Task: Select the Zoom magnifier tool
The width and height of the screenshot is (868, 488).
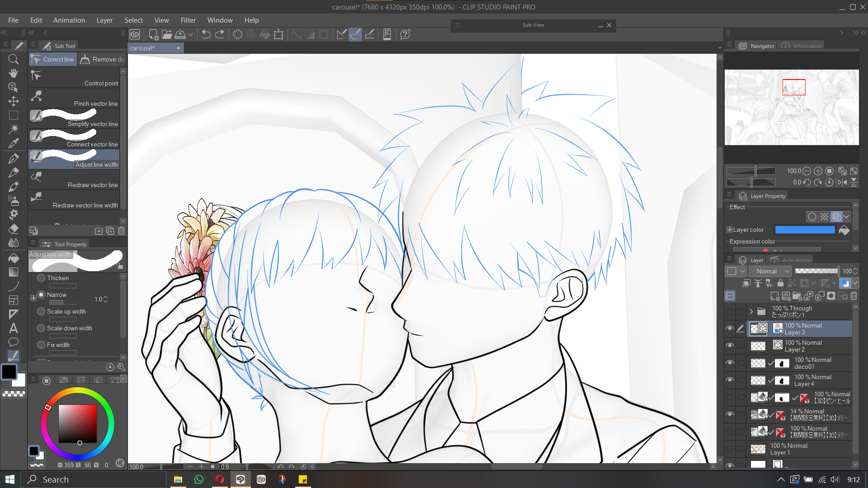Action: 14,59
